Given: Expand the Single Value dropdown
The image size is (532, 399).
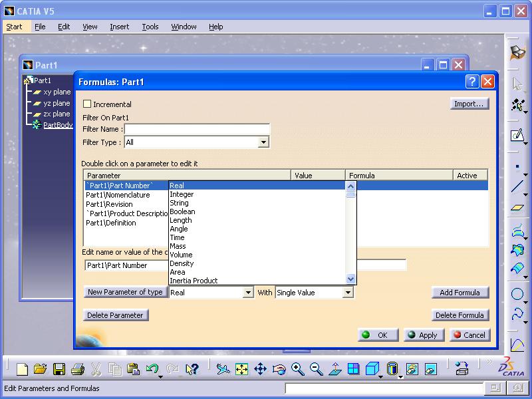Looking at the screenshot, I should 348,293.
